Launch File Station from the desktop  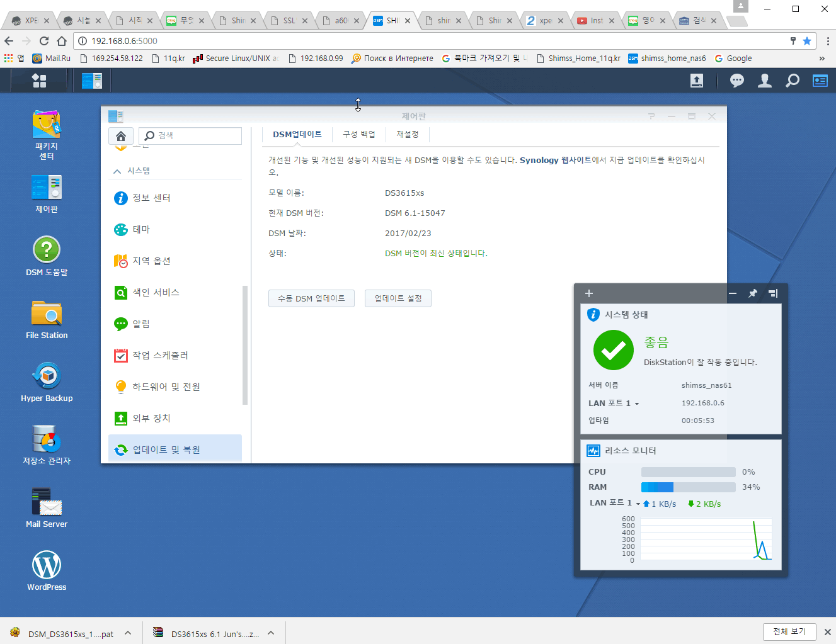click(x=47, y=319)
